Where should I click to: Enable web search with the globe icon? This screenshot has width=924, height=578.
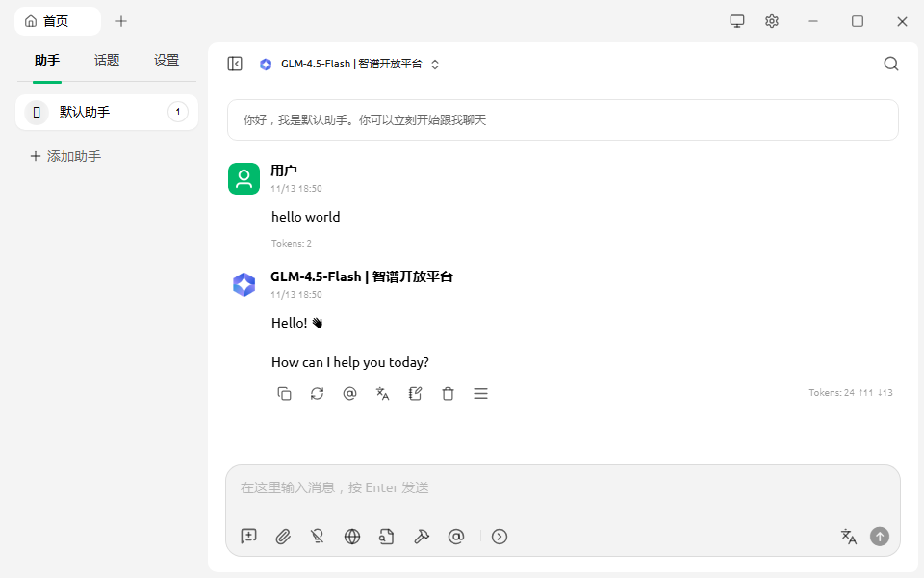351,537
